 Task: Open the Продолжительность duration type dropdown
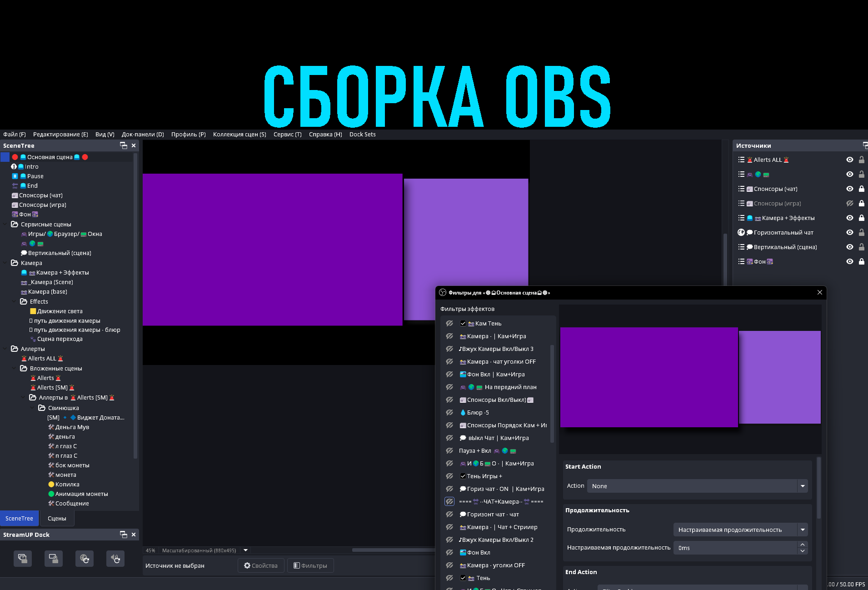click(x=740, y=530)
